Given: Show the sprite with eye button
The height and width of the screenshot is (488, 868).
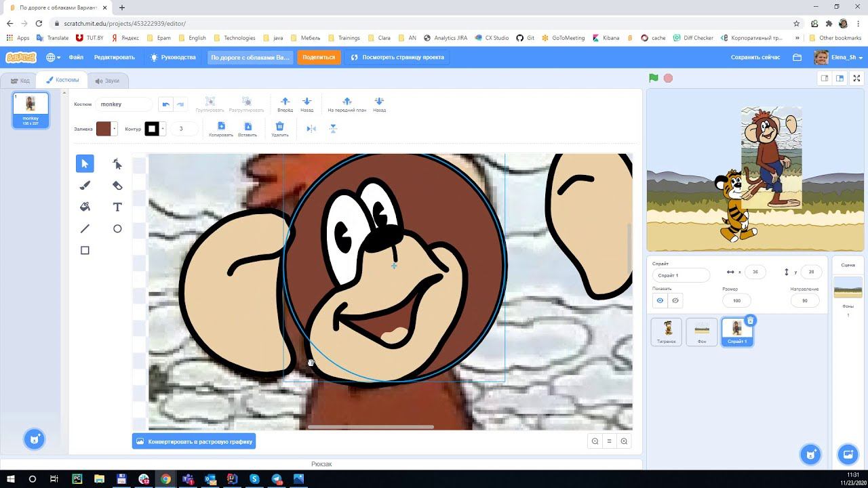Looking at the screenshot, I should pos(660,300).
